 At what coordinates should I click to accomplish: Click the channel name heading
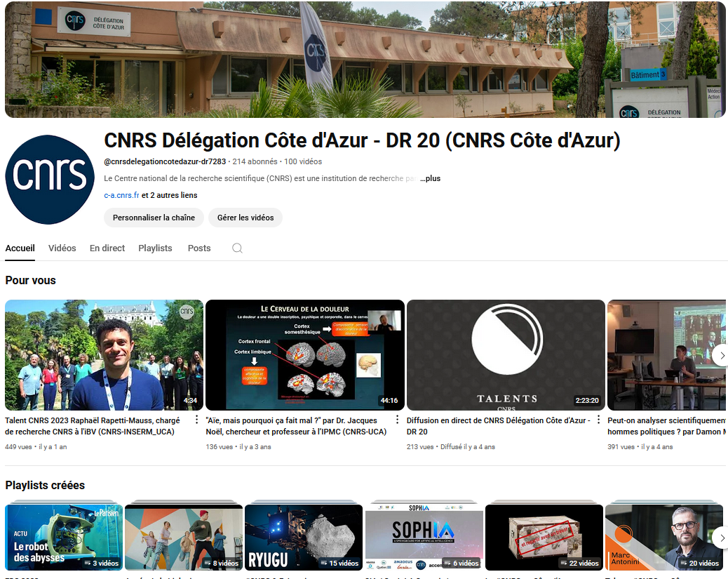pos(362,140)
